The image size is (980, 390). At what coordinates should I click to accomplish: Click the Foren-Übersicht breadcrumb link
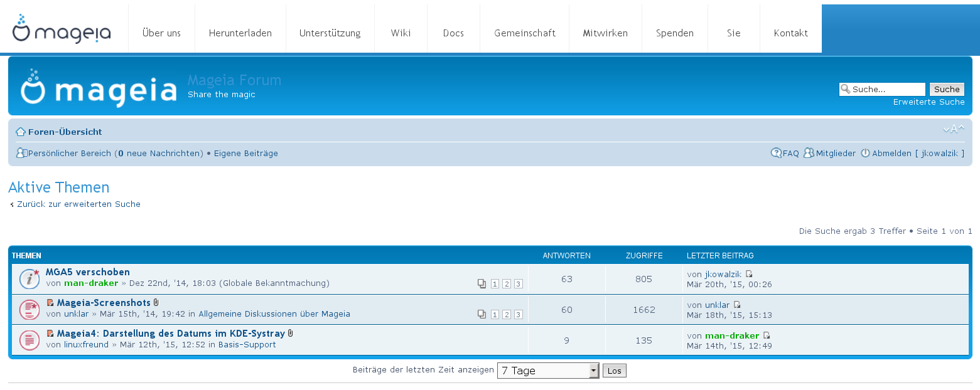coord(65,132)
